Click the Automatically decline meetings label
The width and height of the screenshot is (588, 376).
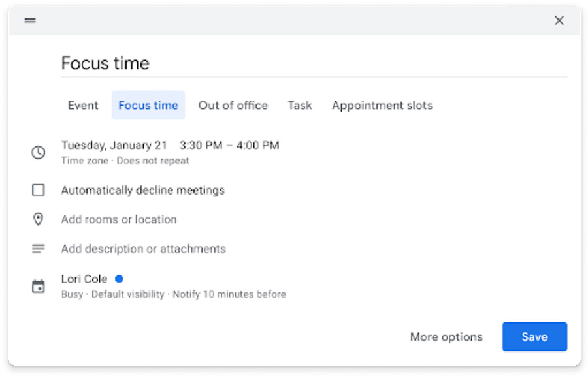143,190
